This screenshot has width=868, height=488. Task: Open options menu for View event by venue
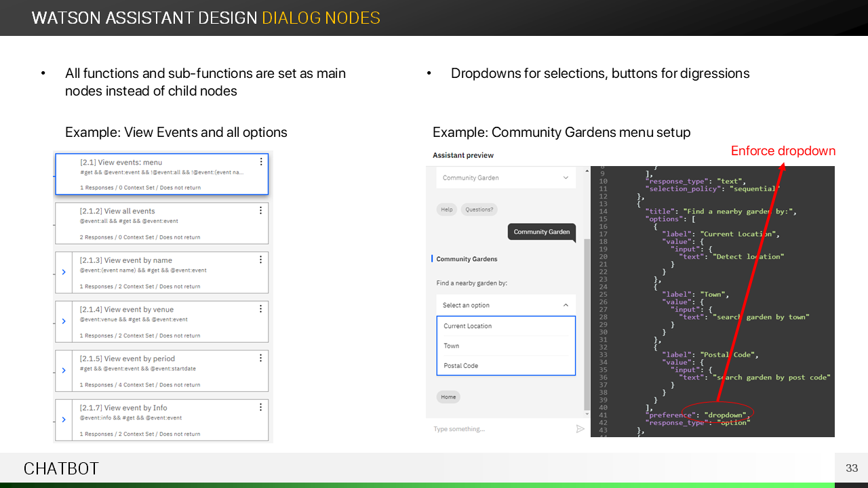(261, 309)
